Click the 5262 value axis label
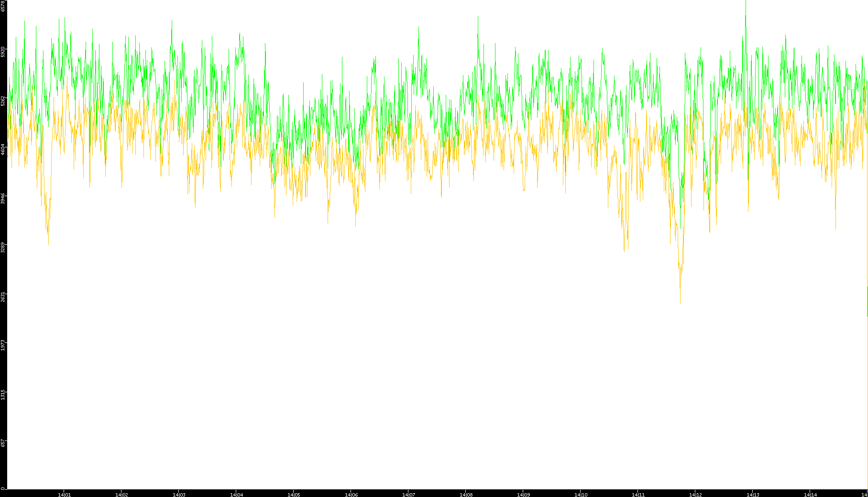Image resolution: width=868 pixels, height=497 pixels. pos(3,100)
